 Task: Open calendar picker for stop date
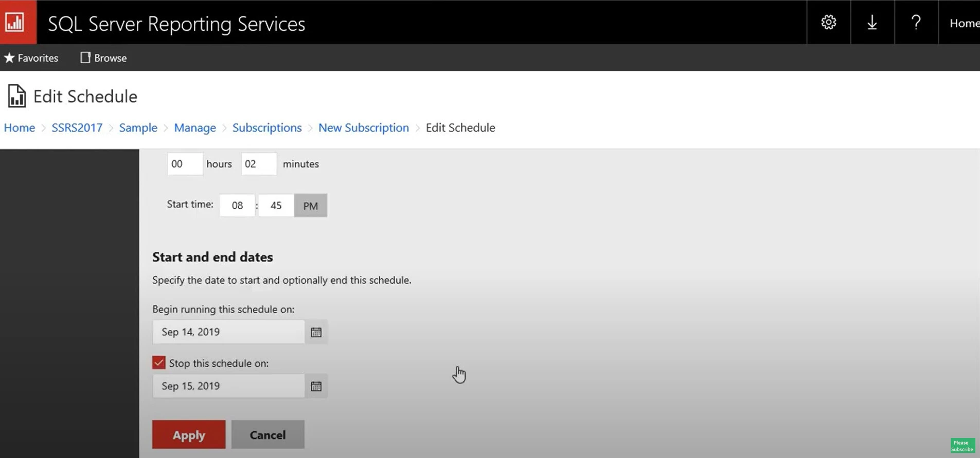316,386
